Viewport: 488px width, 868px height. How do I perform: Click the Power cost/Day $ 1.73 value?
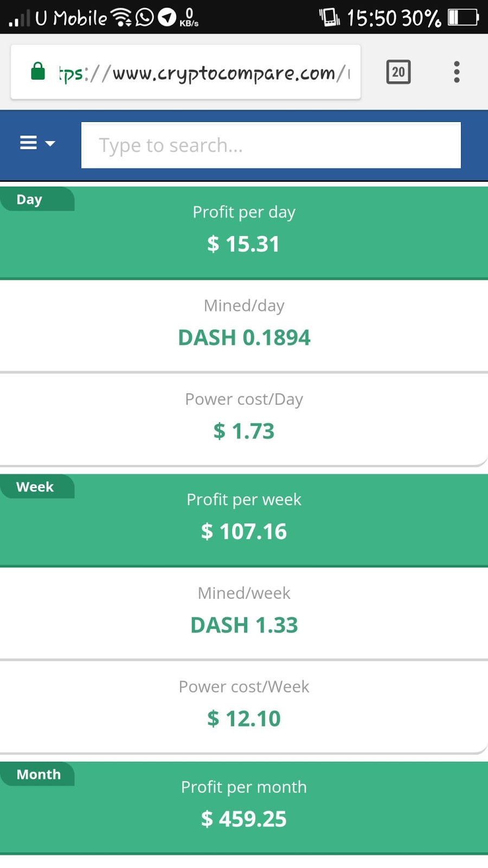click(244, 431)
